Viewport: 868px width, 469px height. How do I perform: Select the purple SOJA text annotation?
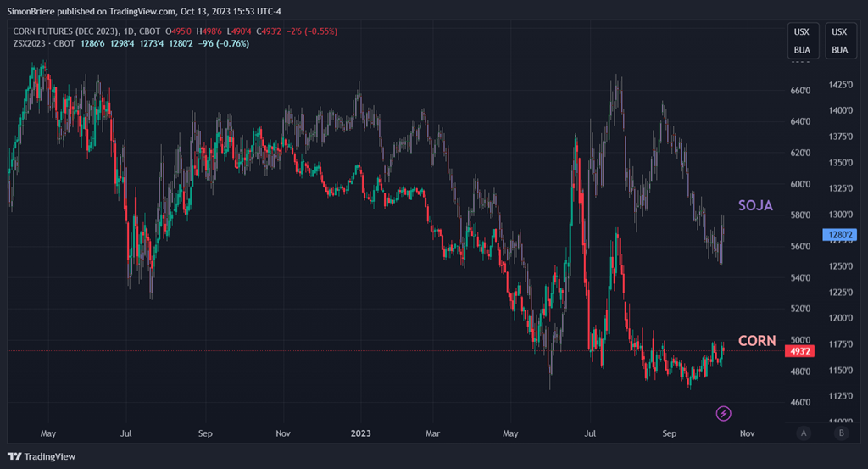coord(754,205)
